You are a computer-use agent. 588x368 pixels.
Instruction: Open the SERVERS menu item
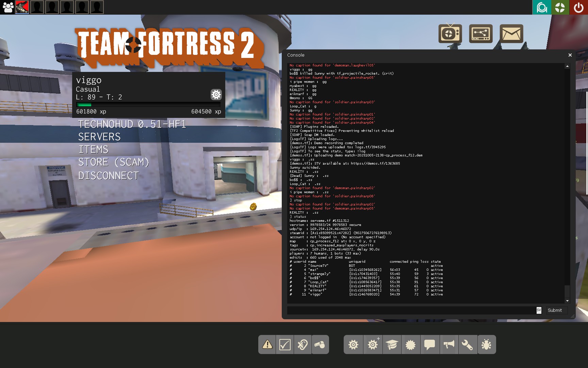coord(99,137)
